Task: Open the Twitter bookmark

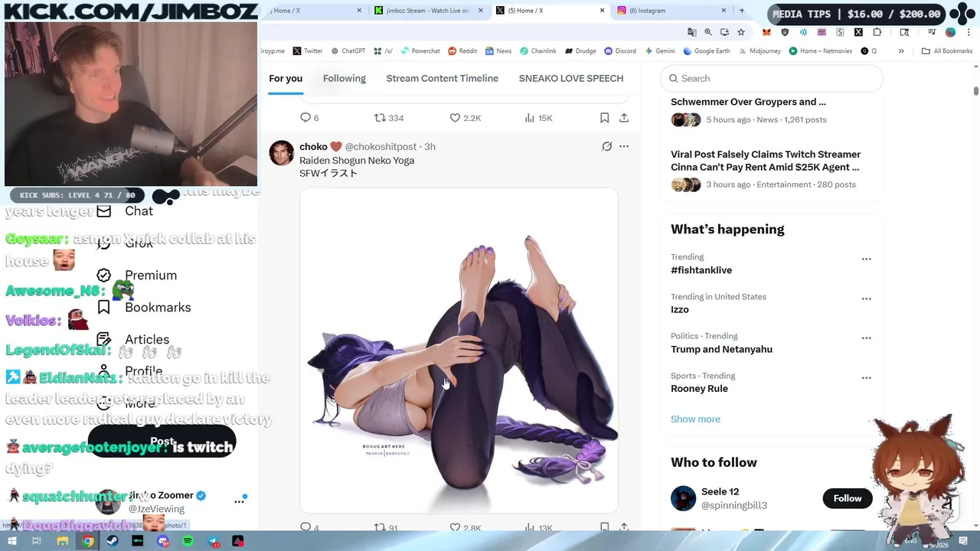Action: (x=308, y=51)
